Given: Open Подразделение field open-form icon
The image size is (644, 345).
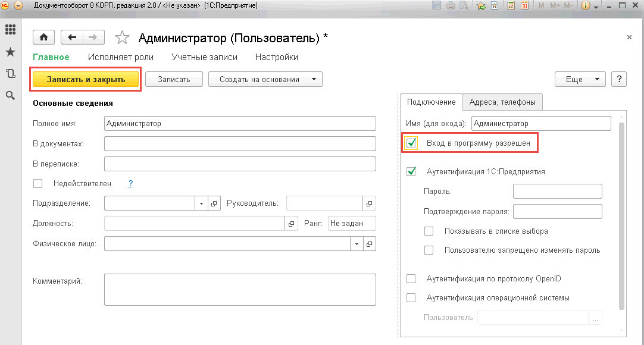Looking at the screenshot, I should click(214, 203).
